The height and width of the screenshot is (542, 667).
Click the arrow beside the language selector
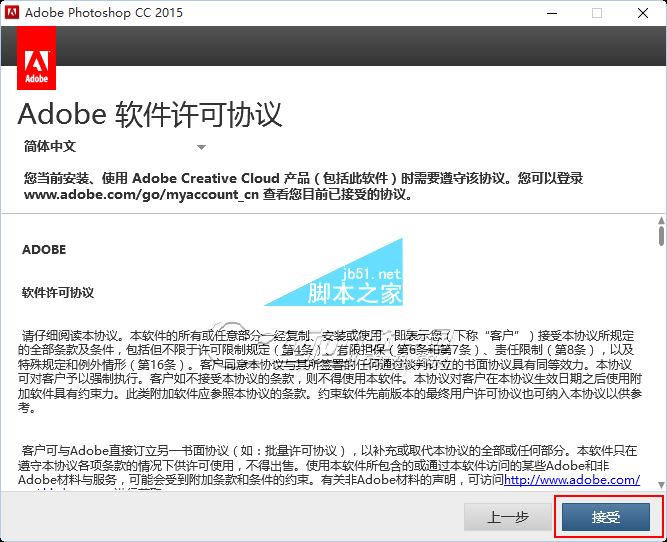[201, 147]
